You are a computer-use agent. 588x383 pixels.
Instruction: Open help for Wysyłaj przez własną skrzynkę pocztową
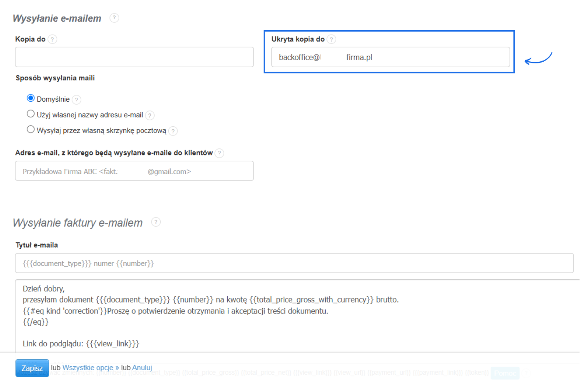pos(173,131)
